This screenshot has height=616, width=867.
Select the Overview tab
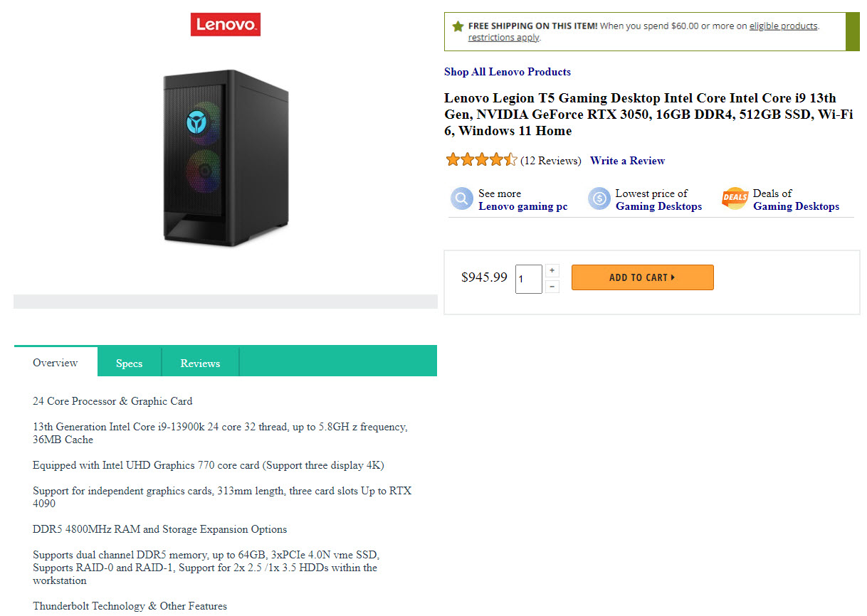56,363
